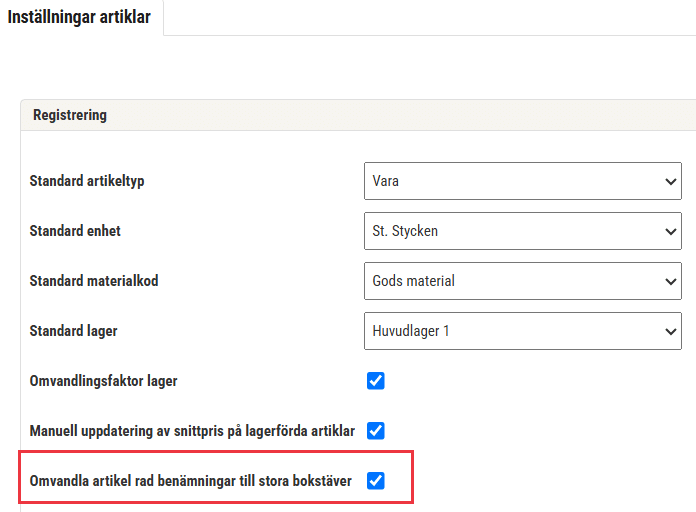This screenshot has height=512, width=696.
Task: Click the Standard materialkod label
Action: pos(94,281)
